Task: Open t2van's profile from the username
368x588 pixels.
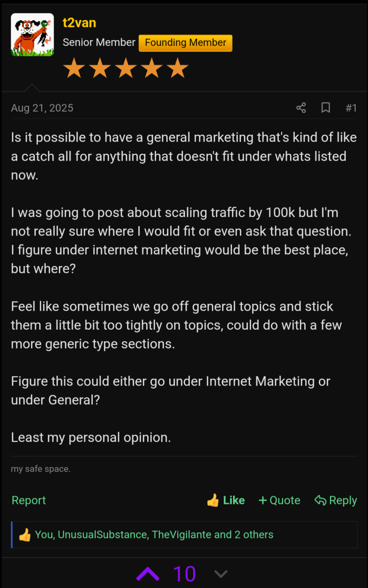Action: pos(79,23)
